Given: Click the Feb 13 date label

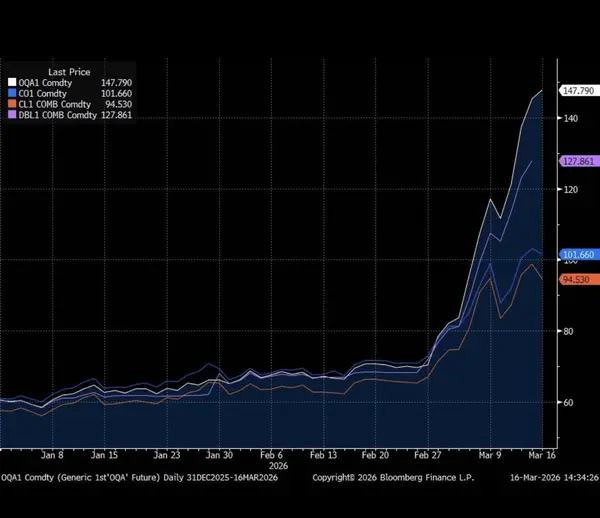Looking at the screenshot, I should (x=324, y=452).
